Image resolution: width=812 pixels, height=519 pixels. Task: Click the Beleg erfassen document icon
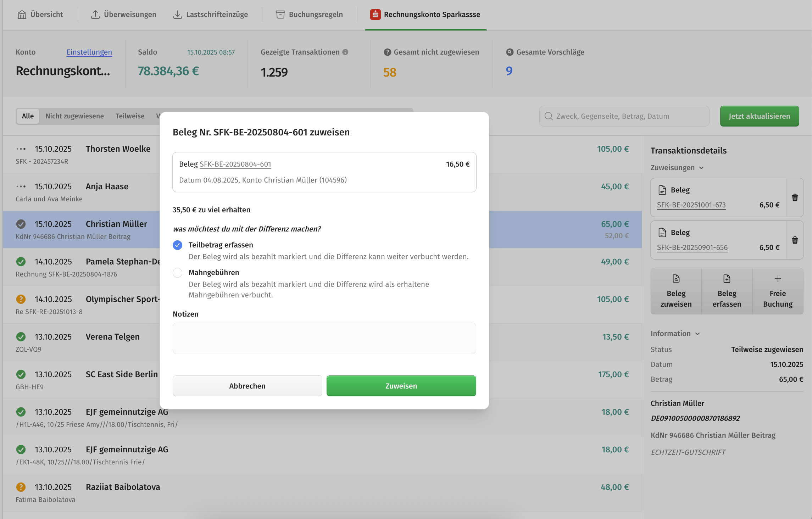click(727, 279)
